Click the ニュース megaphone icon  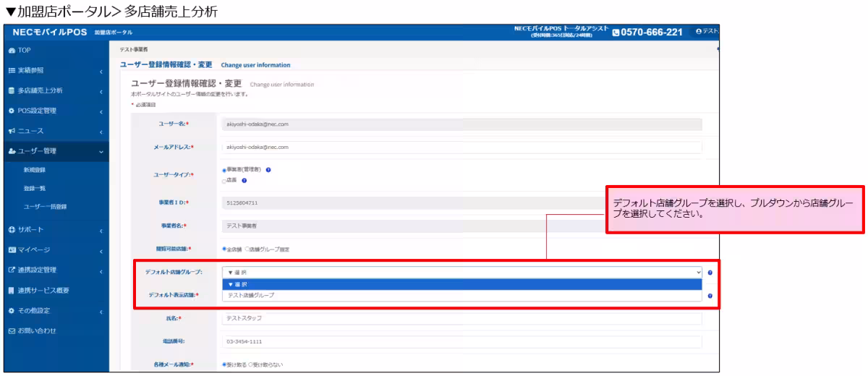12,132
